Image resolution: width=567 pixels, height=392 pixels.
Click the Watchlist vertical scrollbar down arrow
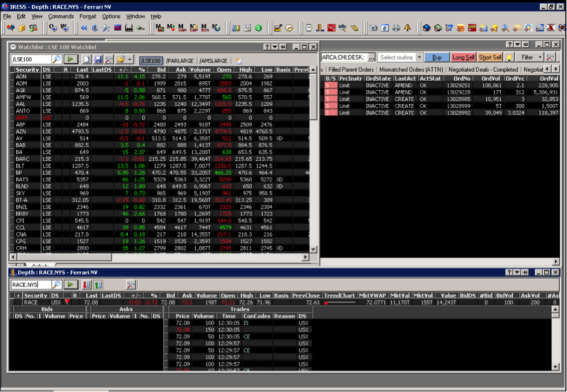[x=313, y=249]
